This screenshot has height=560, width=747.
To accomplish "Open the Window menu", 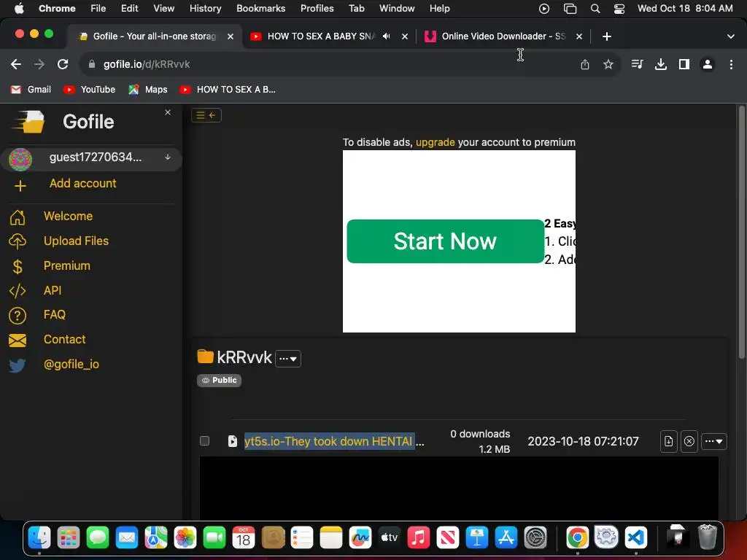I will 397,9.
